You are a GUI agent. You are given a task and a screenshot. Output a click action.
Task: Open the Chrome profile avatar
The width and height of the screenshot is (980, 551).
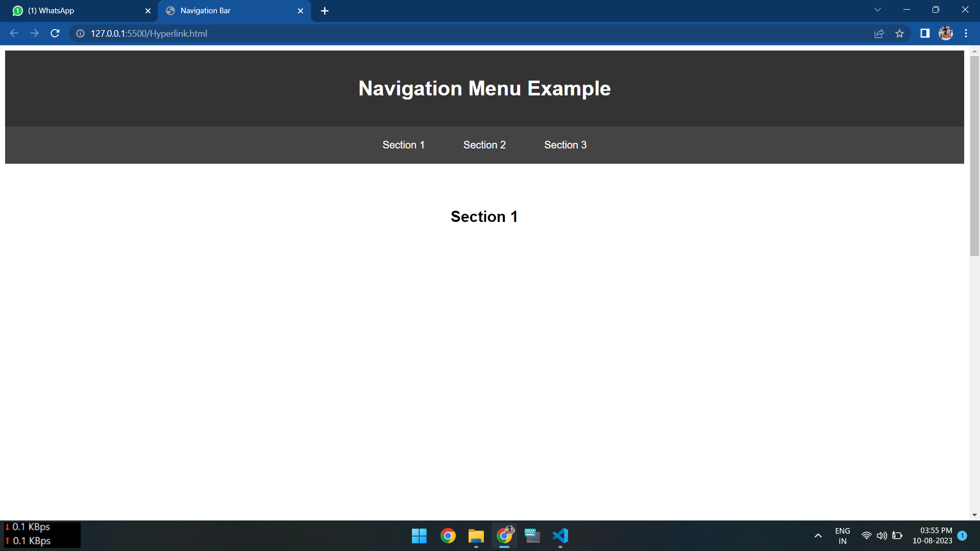click(x=946, y=33)
